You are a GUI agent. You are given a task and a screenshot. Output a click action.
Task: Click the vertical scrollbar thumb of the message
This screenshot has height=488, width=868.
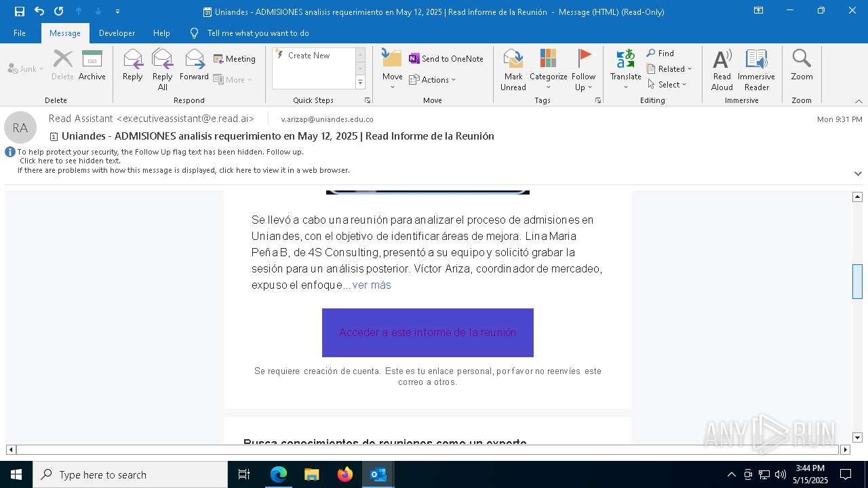coord(857,281)
